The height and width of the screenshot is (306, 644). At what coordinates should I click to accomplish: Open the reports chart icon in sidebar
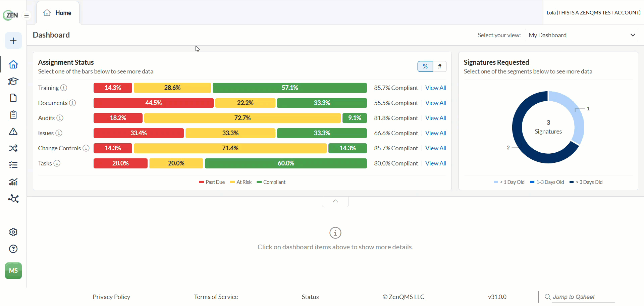point(13,182)
